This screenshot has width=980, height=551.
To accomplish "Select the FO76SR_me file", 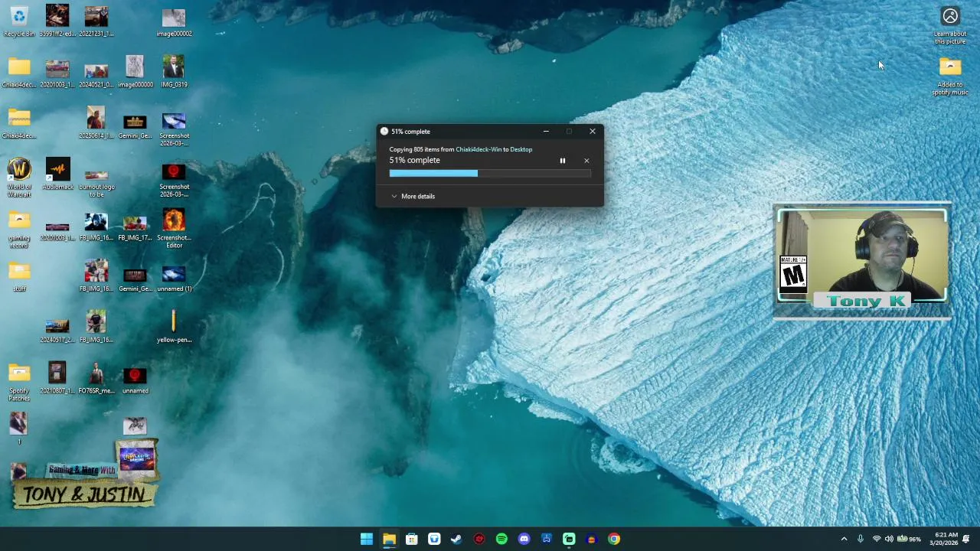I will tap(96, 378).
